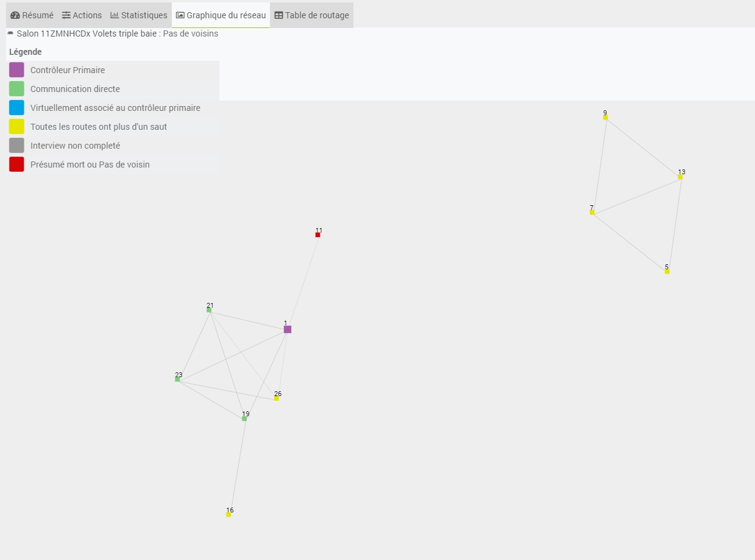This screenshot has width=755, height=560.
Task: Click the Communication directe legend label
Action: pyautogui.click(x=75, y=89)
